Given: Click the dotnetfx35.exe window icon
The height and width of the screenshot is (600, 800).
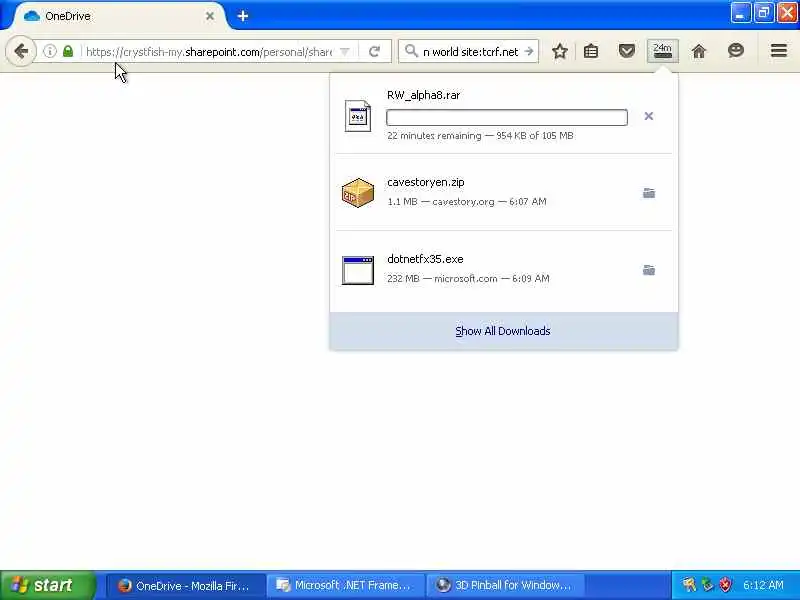Looking at the screenshot, I should coord(358,270).
